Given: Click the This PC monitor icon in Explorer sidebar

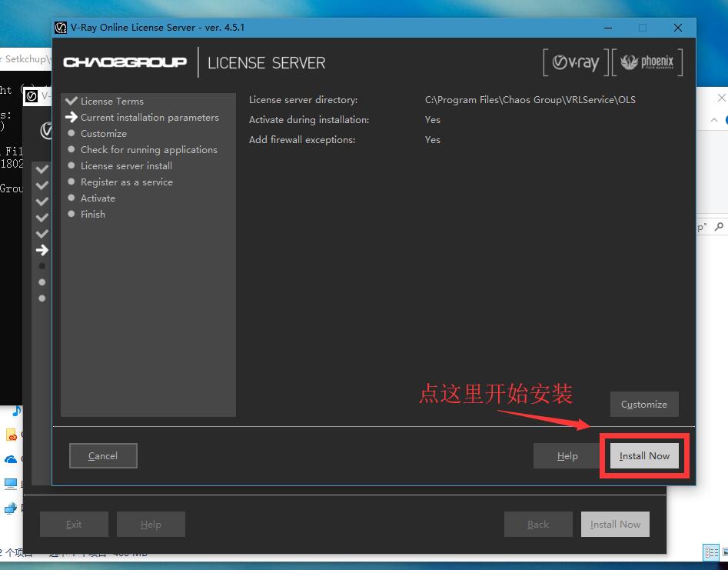Looking at the screenshot, I should point(11,484).
